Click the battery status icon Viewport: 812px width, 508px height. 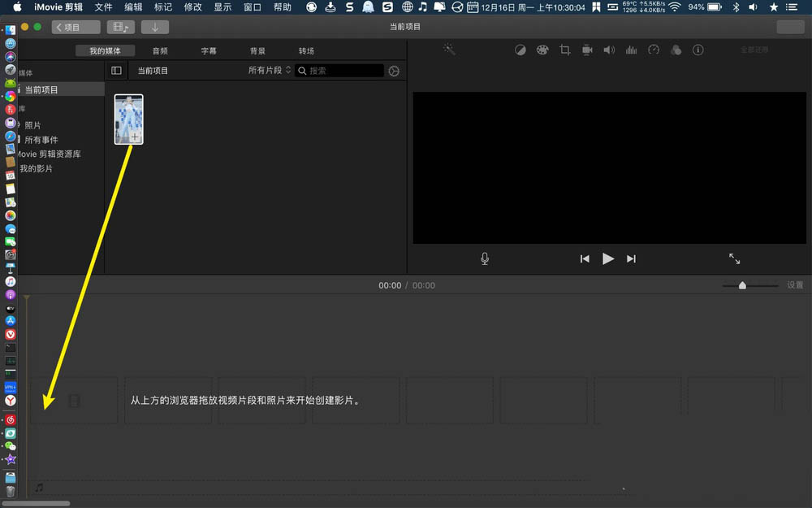click(x=715, y=7)
